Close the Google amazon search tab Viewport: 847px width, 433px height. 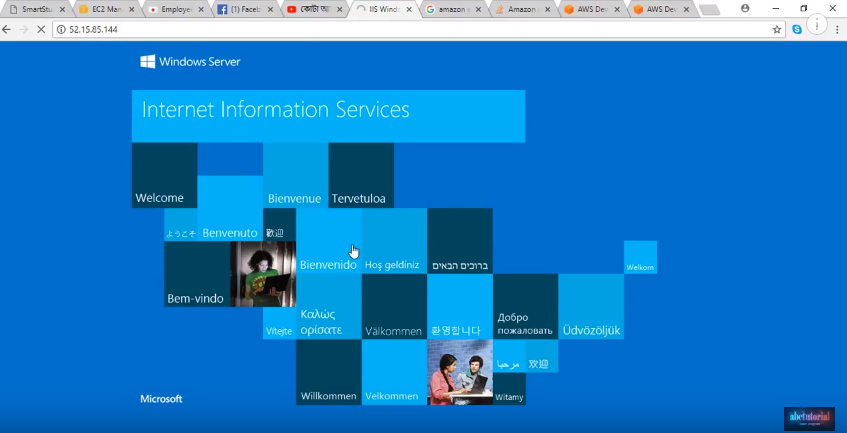pyautogui.click(x=479, y=9)
